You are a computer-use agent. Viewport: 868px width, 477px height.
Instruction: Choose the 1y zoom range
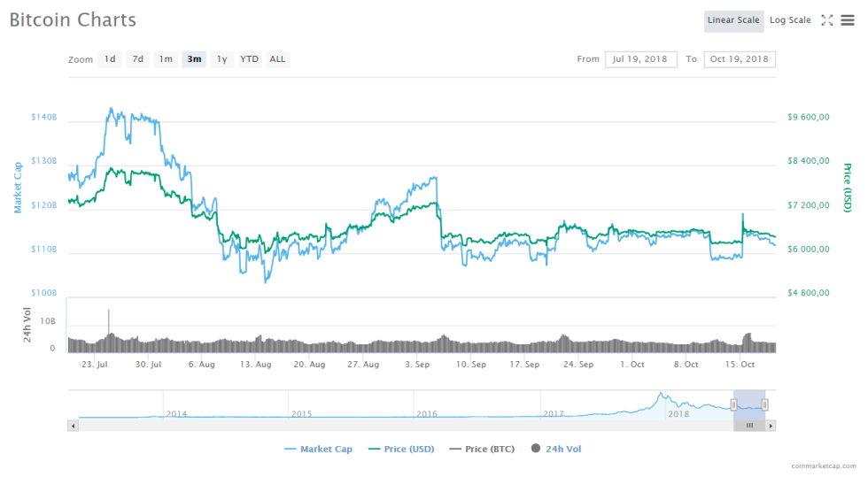[221, 59]
